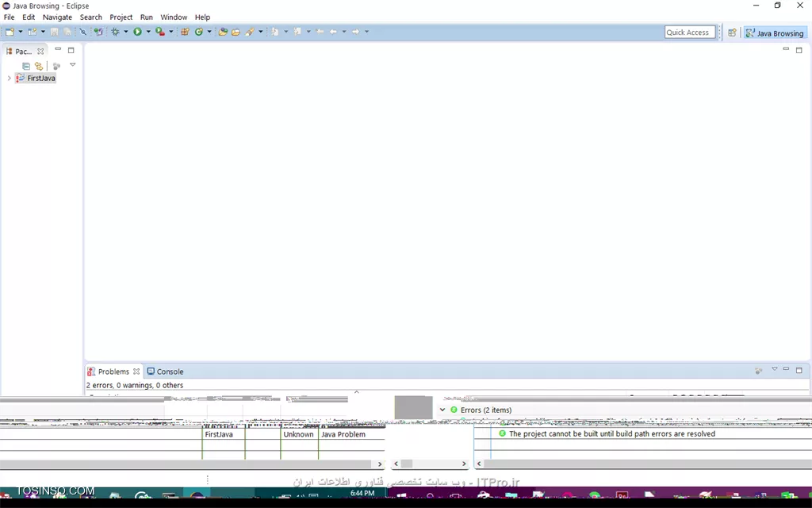This screenshot has width=812, height=508.
Task: Open the File menu
Action: pyautogui.click(x=10, y=17)
